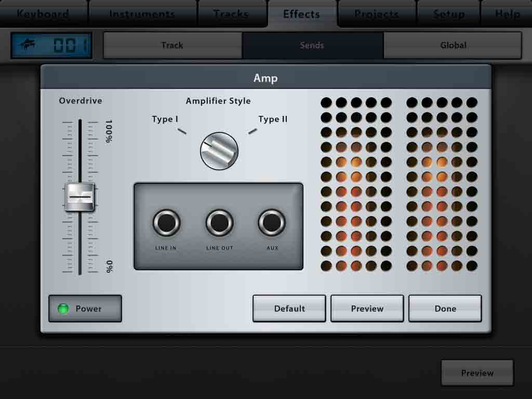Click Done to close the Amp dialog

coord(445,308)
